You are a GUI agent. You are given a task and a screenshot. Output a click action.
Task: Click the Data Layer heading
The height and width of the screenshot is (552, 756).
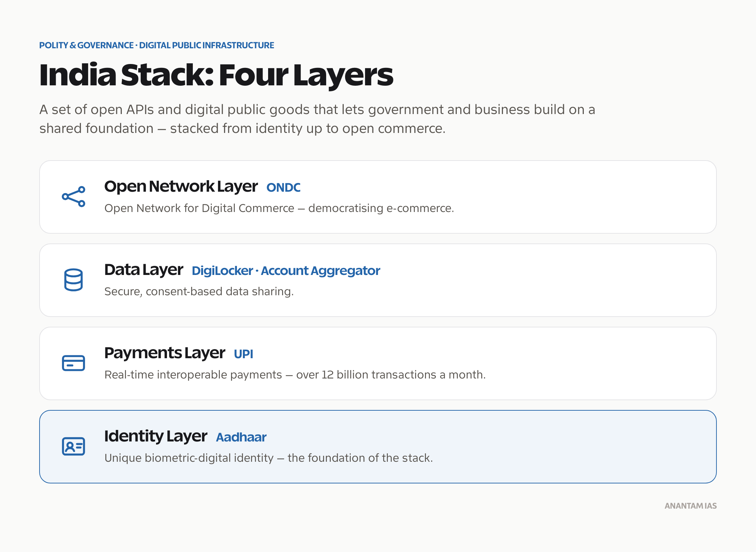coord(144,270)
